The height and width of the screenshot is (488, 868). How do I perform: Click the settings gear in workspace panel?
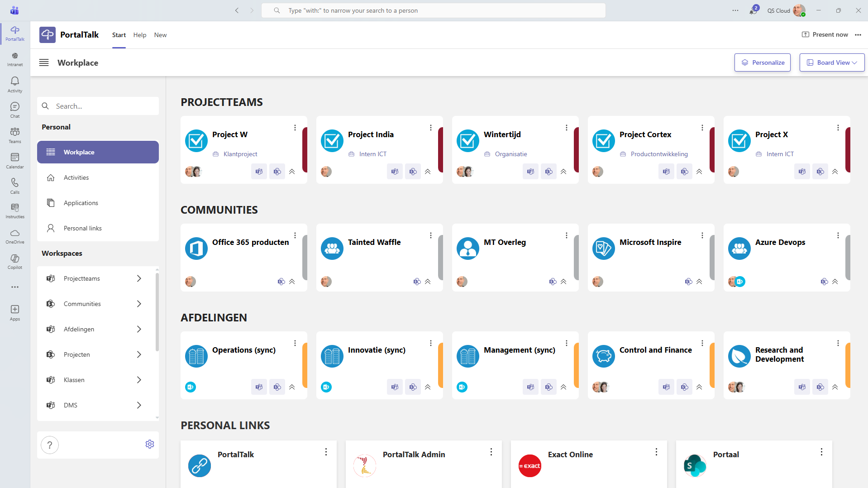pos(150,444)
